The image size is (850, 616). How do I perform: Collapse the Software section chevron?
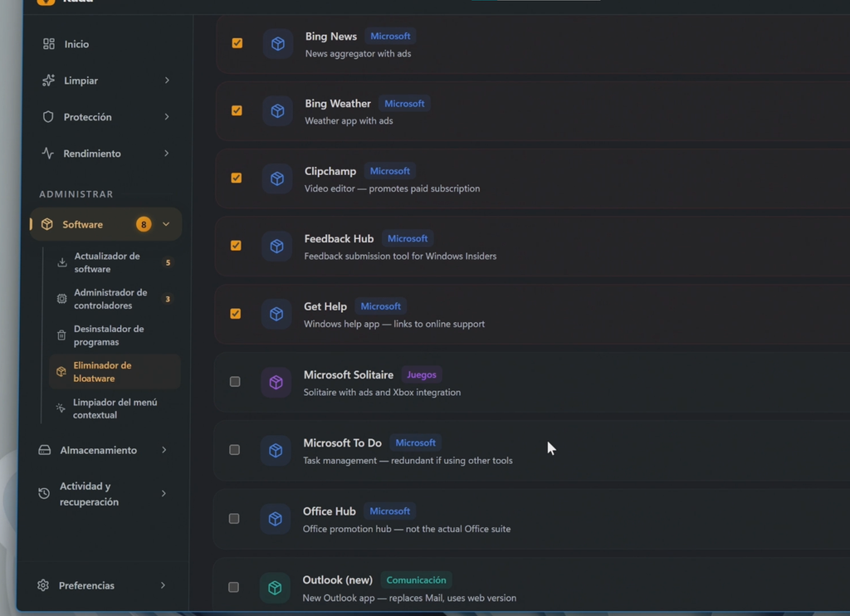(x=166, y=224)
